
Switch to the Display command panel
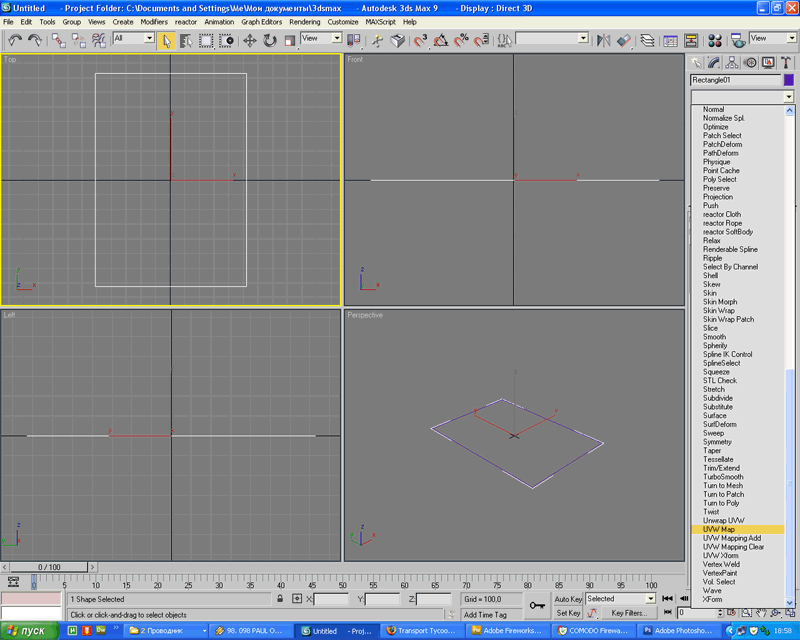[768, 63]
